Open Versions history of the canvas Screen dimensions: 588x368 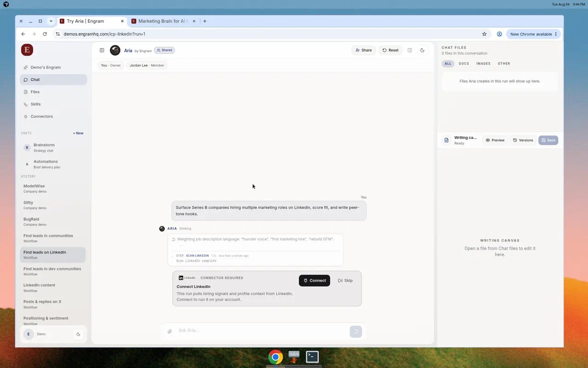tap(523, 140)
